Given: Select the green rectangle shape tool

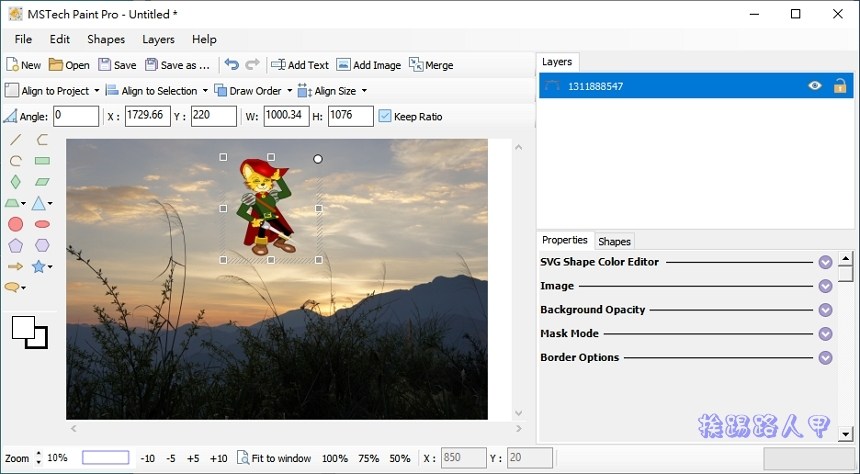Looking at the screenshot, I should [42, 161].
